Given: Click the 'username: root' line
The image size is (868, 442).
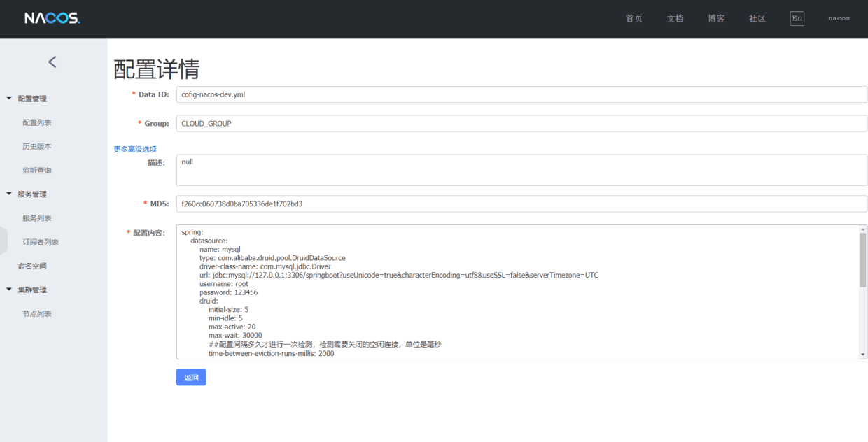Looking at the screenshot, I should tap(224, 284).
